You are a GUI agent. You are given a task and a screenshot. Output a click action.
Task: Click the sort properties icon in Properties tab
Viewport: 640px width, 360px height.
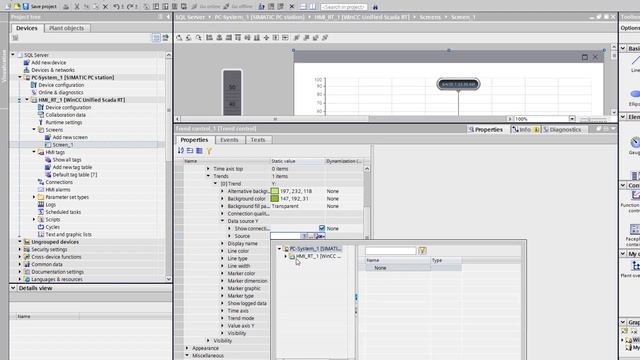coord(181,151)
